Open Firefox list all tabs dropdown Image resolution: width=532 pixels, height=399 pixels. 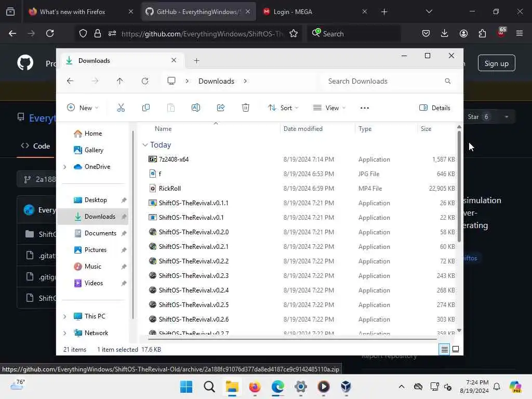coord(429,11)
